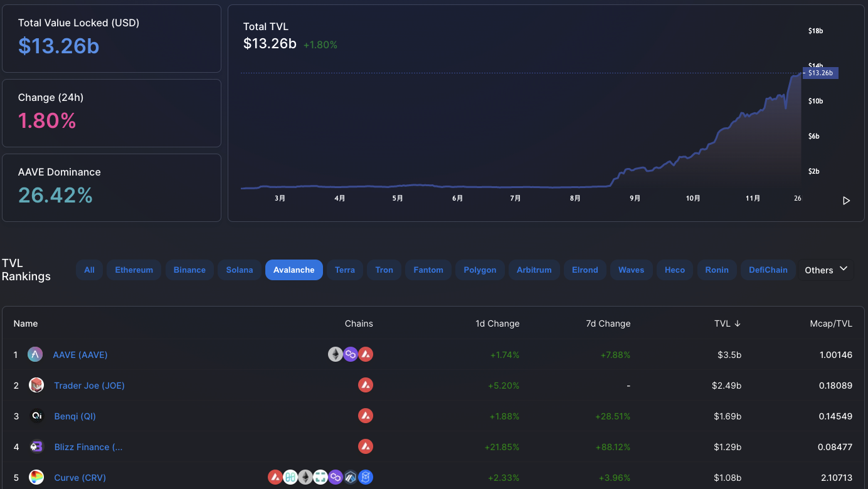
Task: Select the All chains filter
Action: (89, 270)
